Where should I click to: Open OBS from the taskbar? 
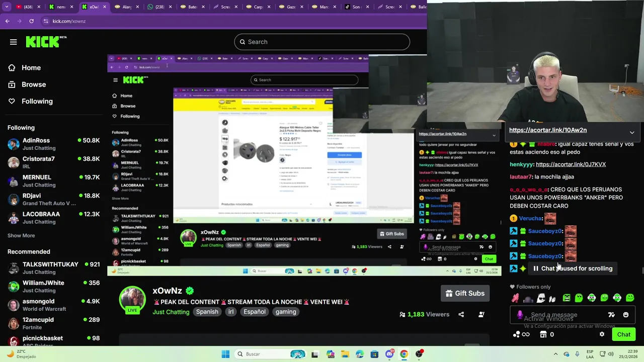pyautogui.click(x=419, y=354)
